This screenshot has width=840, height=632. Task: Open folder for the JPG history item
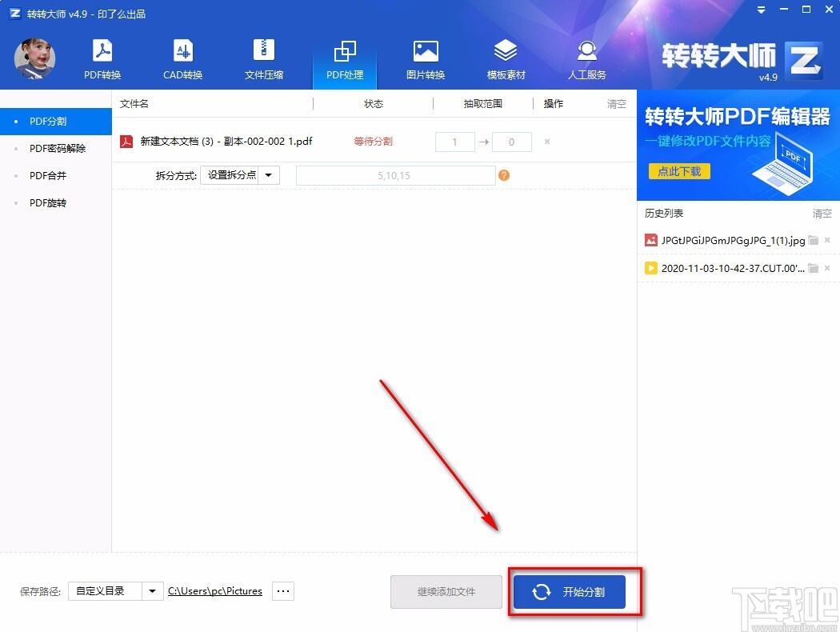coord(814,241)
